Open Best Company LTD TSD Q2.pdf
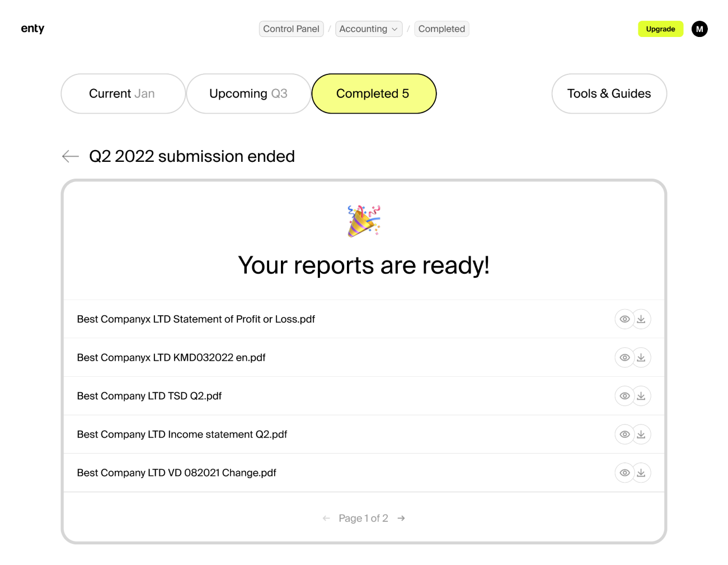The width and height of the screenshot is (728, 565). click(149, 396)
